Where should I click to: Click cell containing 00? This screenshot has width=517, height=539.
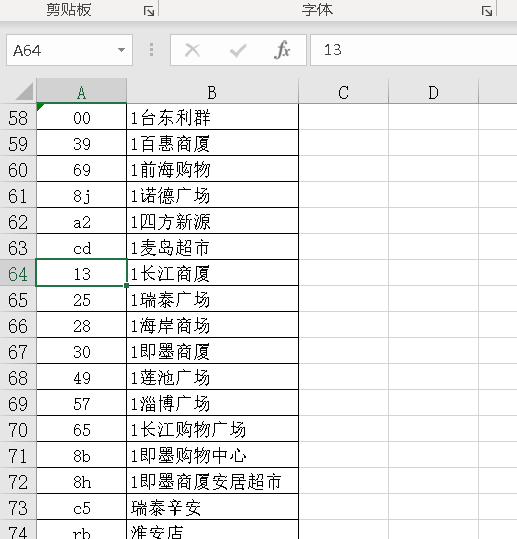pos(81,118)
